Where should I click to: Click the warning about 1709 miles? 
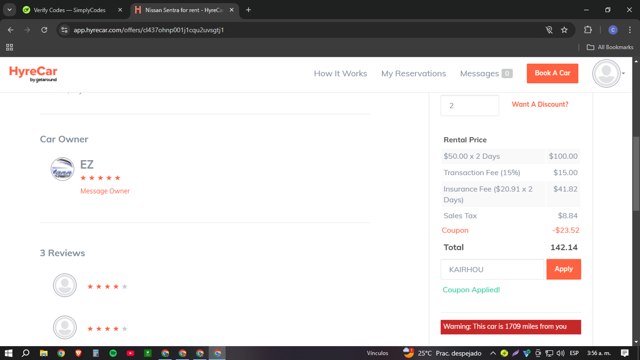click(511, 327)
